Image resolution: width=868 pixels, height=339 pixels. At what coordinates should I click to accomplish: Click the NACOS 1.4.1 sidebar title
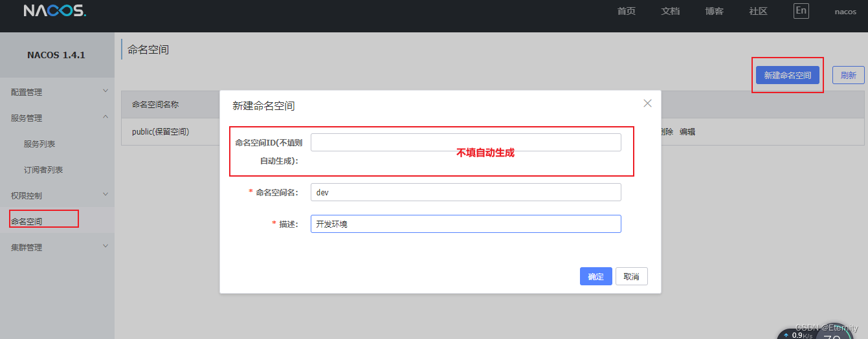(x=56, y=55)
